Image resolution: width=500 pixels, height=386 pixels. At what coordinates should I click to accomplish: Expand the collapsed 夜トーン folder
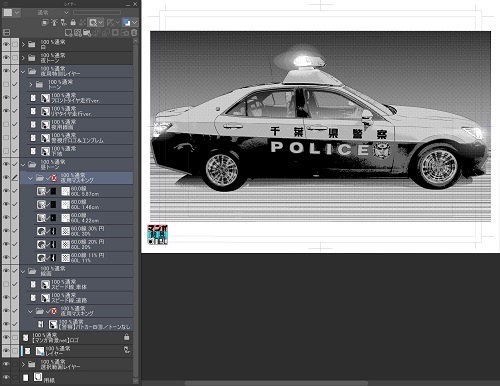(x=23, y=58)
